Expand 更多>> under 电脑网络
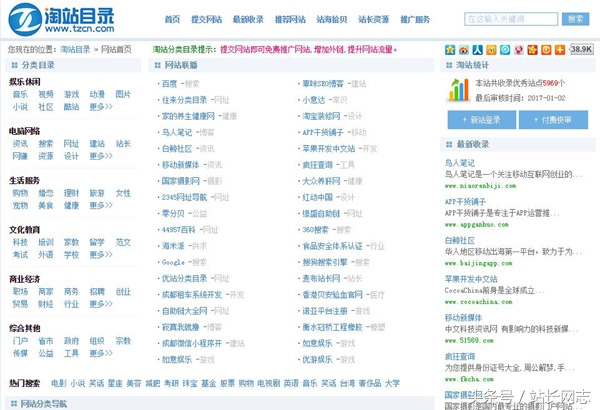Viewport: 600px width, 410px height. 101,156
